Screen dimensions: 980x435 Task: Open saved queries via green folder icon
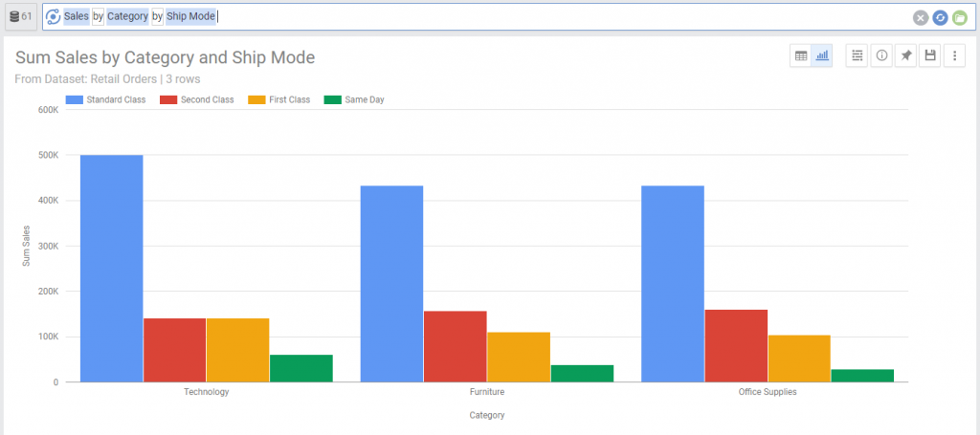(x=960, y=17)
